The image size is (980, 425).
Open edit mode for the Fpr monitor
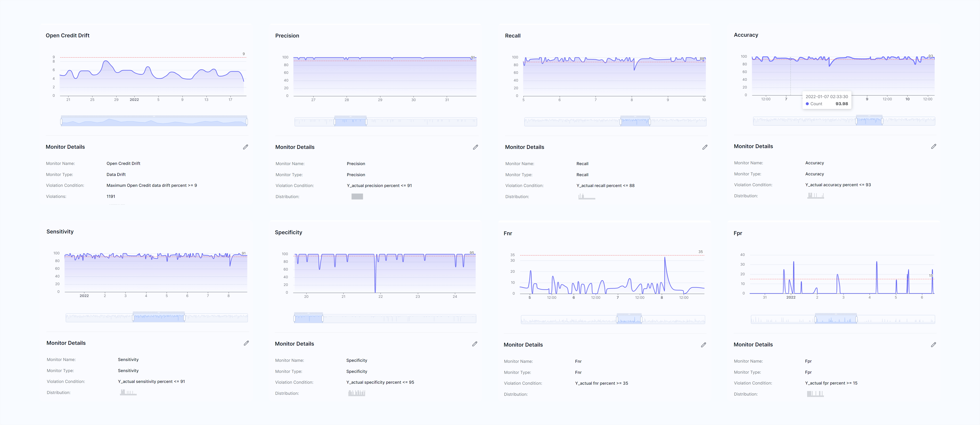pos(933,344)
